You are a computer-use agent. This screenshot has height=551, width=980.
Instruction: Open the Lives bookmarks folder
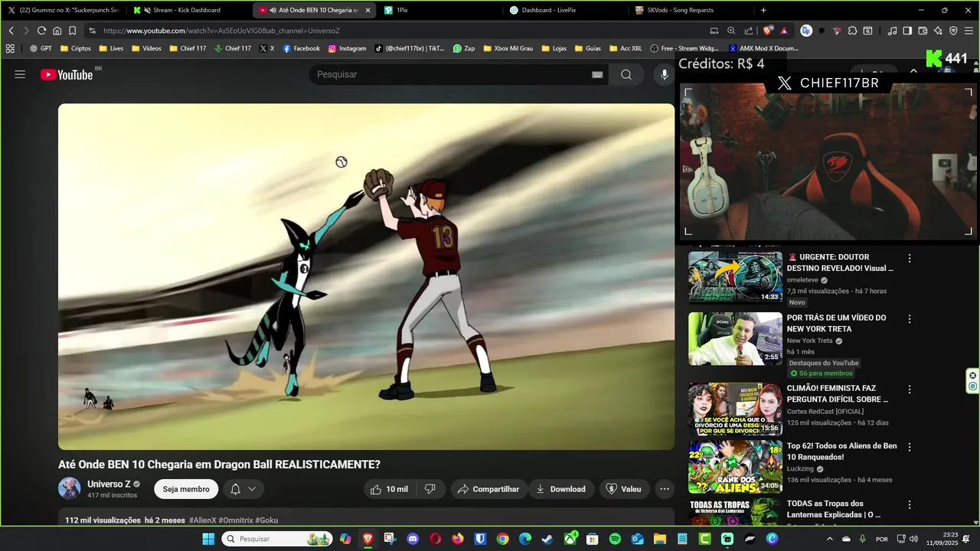(110, 48)
